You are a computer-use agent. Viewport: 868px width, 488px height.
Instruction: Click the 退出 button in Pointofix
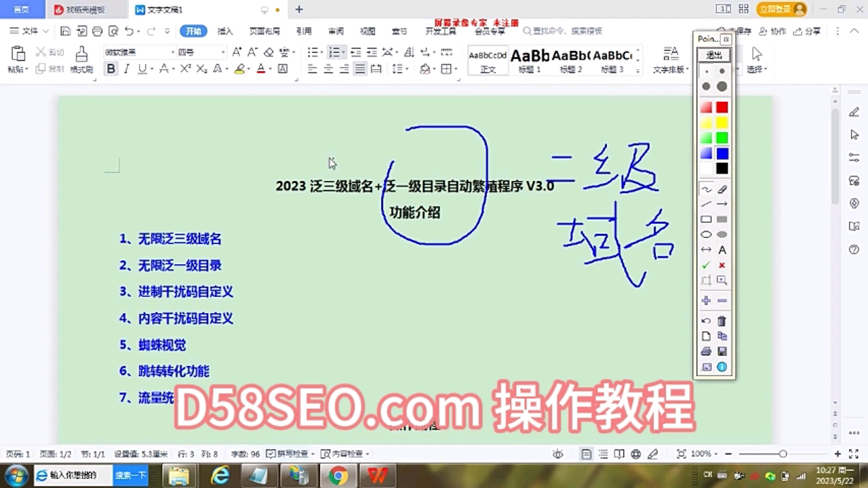click(714, 55)
